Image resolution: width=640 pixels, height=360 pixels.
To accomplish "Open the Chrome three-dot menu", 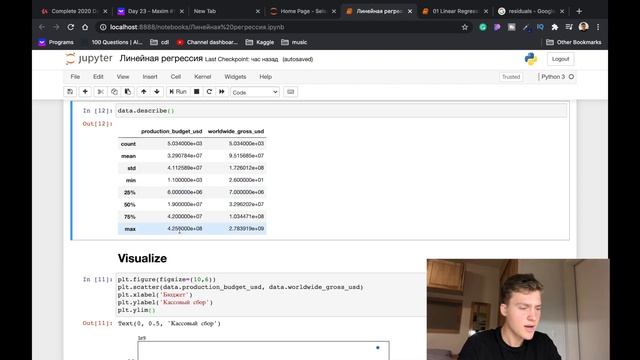I will pyautogui.click(x=598, y=27).
